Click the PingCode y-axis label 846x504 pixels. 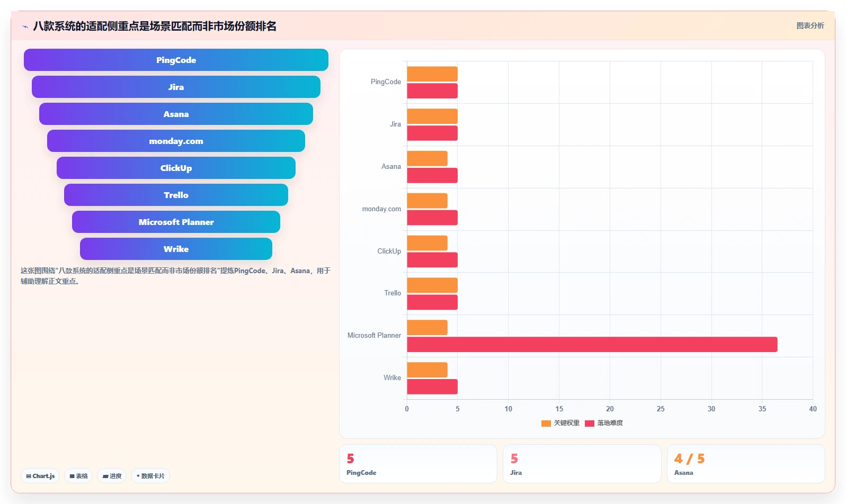(x=386, y=82)
